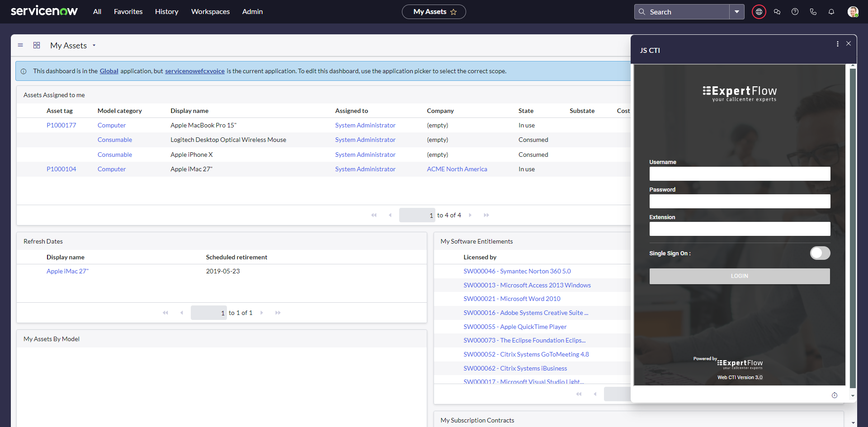Star My Assets as a favorite

[453, 12]
